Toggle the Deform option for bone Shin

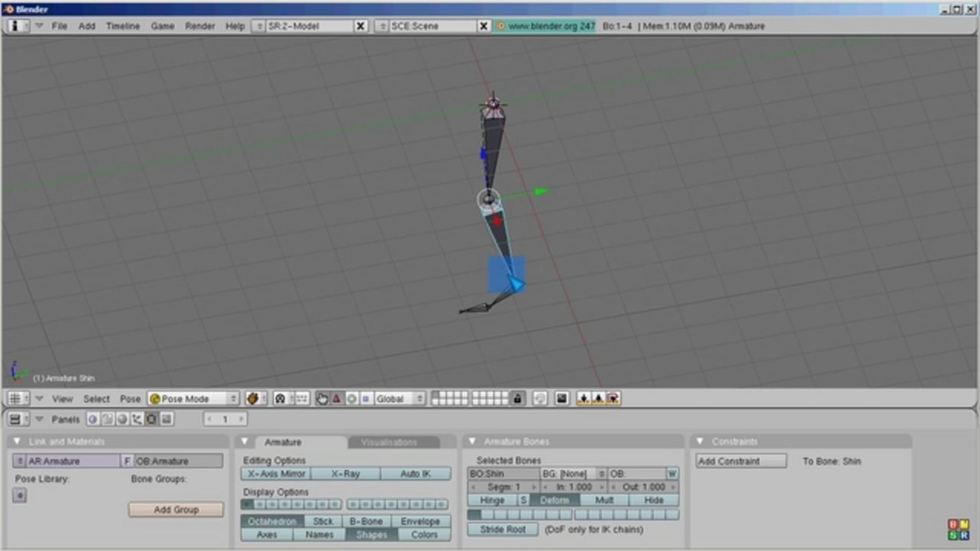554,500
